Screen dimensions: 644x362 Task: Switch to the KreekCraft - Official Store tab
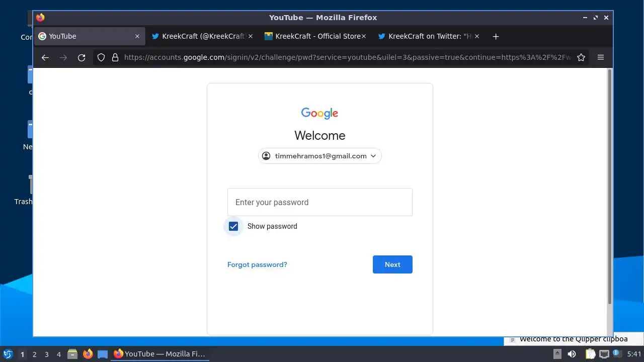coord(316,36)
